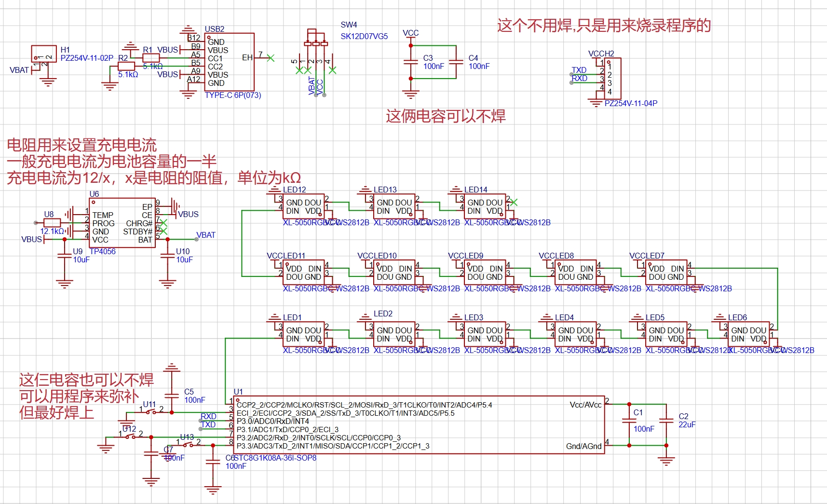827x504 pixels.
Task: Select the charging current resistor note
Action: pyautogui.click(x=154, y=162)
